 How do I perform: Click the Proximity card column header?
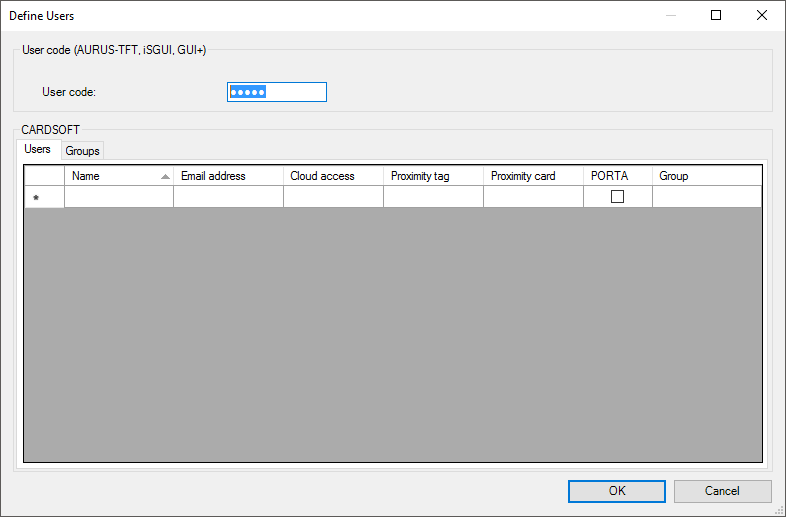click(x=533, y=176)
